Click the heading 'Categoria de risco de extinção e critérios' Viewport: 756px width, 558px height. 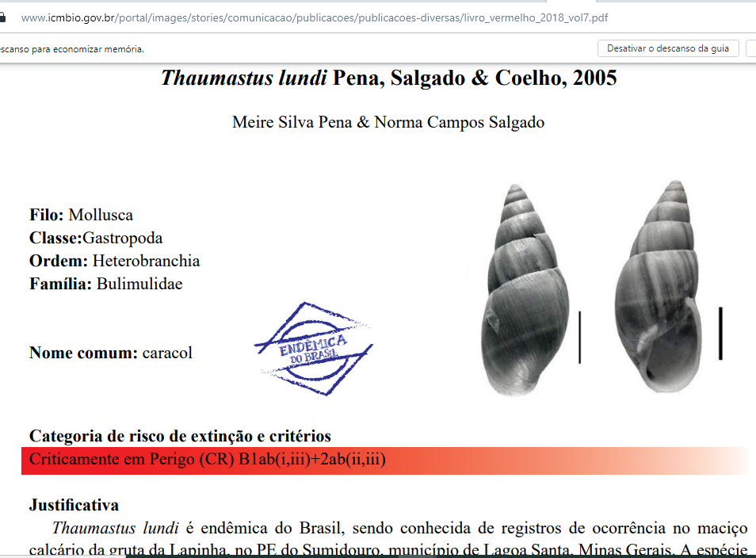click(180, 436)
